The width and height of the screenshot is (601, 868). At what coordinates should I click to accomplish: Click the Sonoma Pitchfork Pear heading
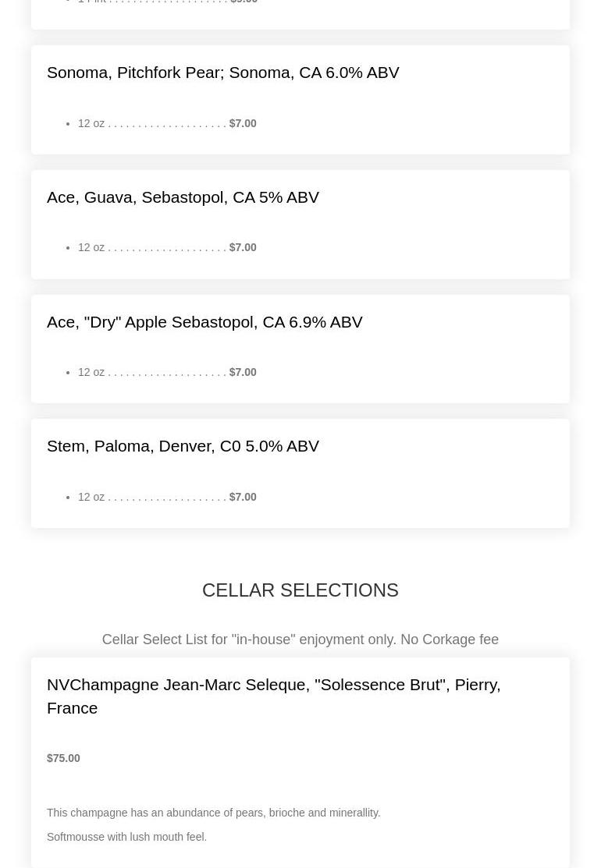(222, 73)
